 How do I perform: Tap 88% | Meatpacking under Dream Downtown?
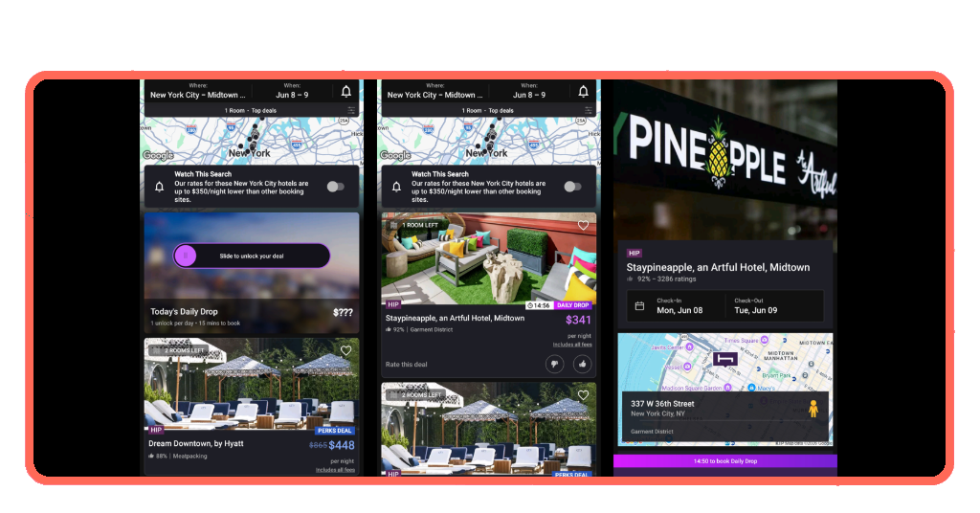click(x=177, y=457)
